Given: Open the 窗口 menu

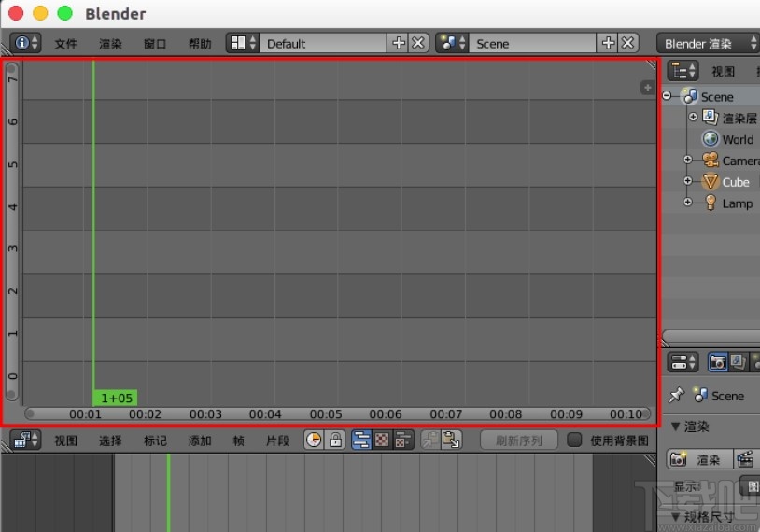Looking at the screenshot, I should [155, 44].
